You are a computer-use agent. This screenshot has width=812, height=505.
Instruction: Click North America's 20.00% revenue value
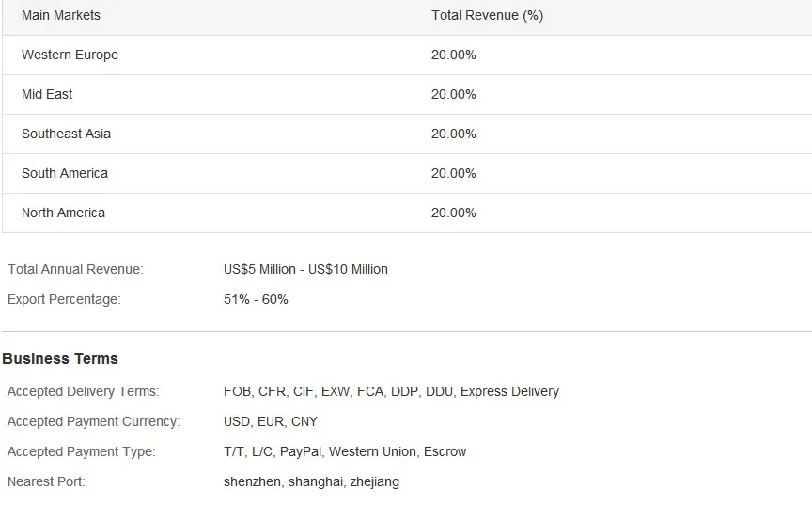click(x=454, y=213)
